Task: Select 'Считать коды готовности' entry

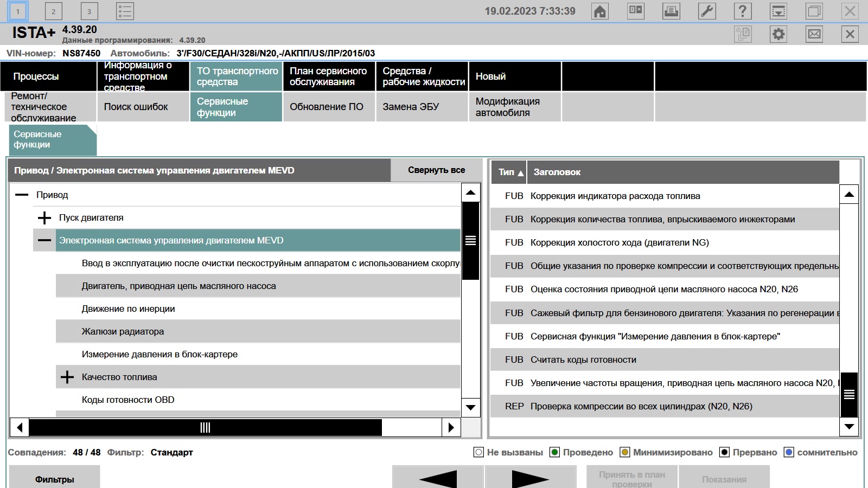Action: [x=665, y=359]
